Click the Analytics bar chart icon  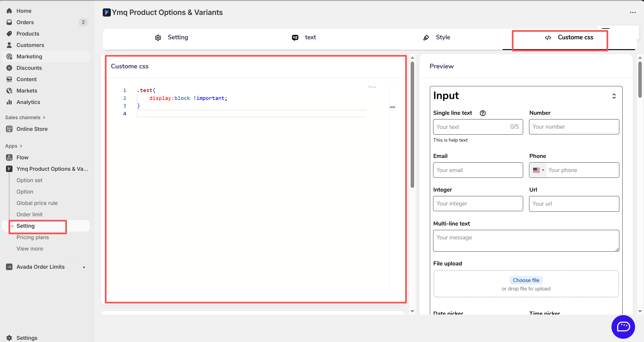[9, 102]
